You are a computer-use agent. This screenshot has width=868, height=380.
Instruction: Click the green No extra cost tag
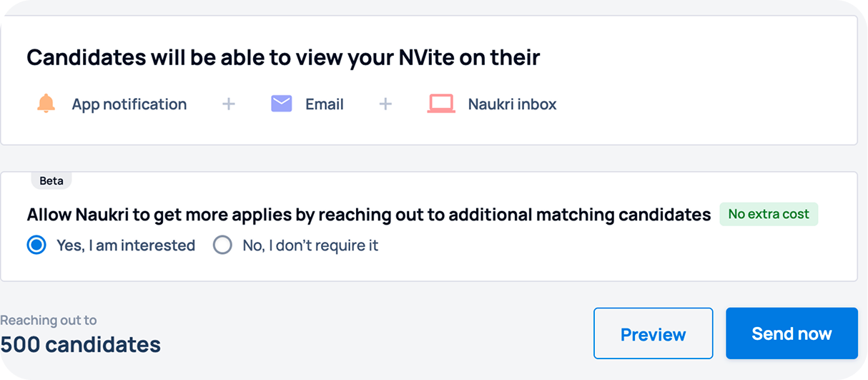point(769,214)
